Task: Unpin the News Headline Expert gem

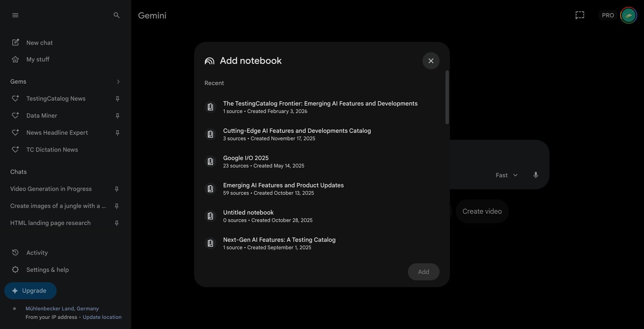Action: pyautogui.click(x=118, y=133)
